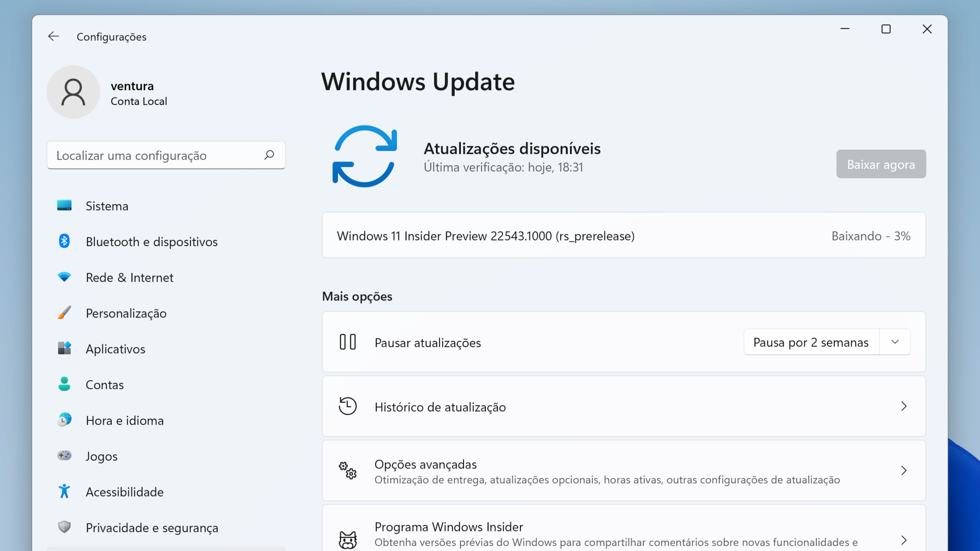Click the Personalização paintbrush icon
Viewport: 980px width, 551px height.
click(x=64, y=313)
